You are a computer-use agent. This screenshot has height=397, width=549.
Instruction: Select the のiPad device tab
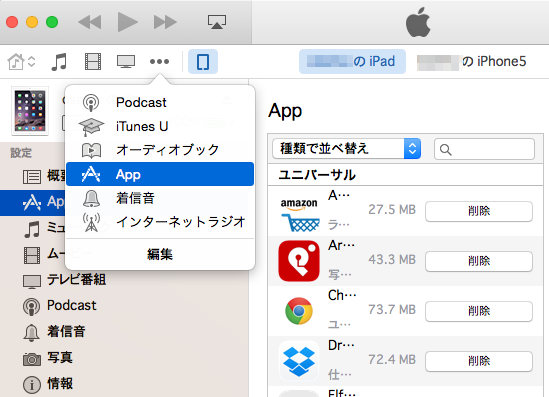(352, 62)
